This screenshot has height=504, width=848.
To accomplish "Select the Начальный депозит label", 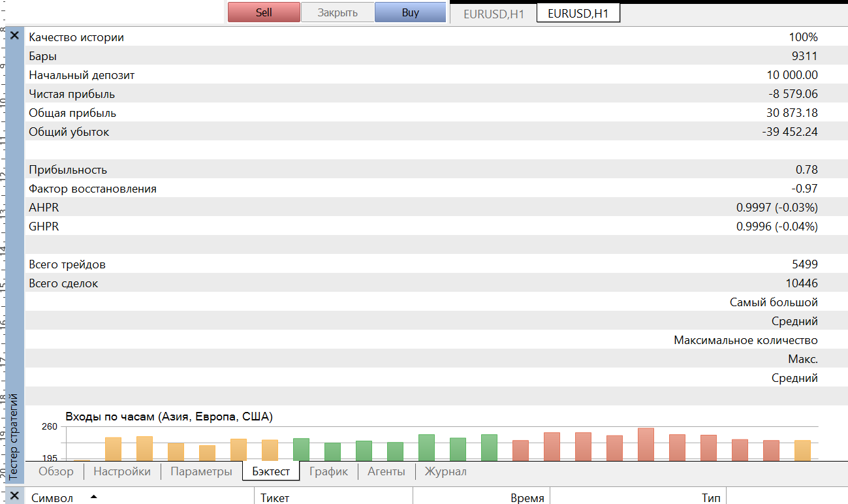I will (x=82, y=75).
